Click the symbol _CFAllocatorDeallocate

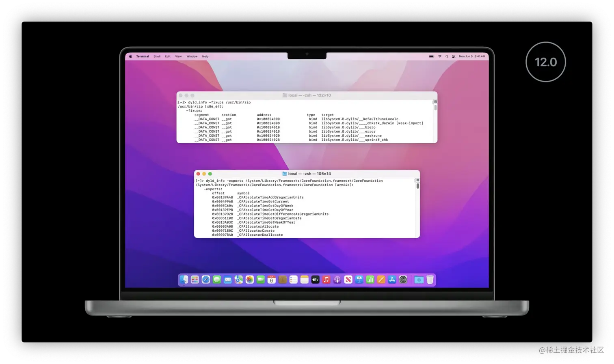click(260, 235)
